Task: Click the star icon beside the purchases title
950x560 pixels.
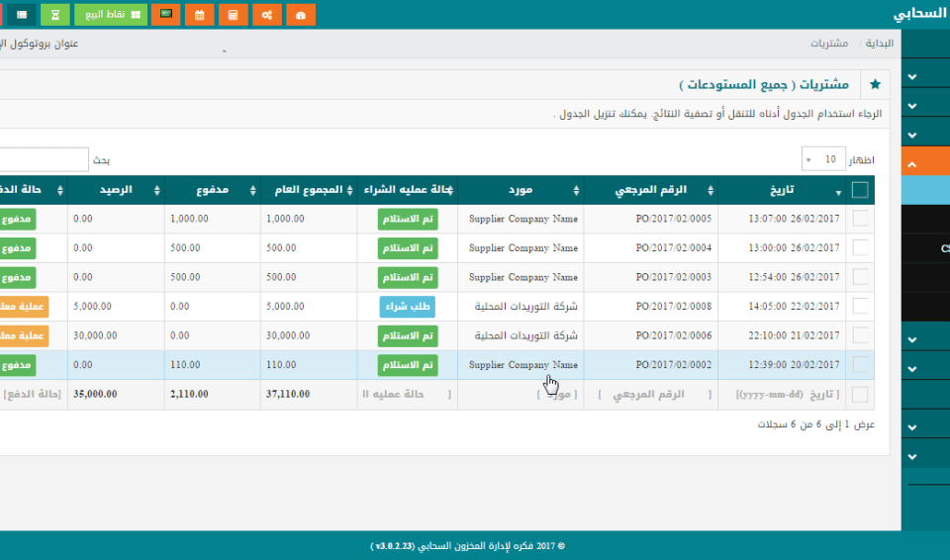Action: [875, 85]
